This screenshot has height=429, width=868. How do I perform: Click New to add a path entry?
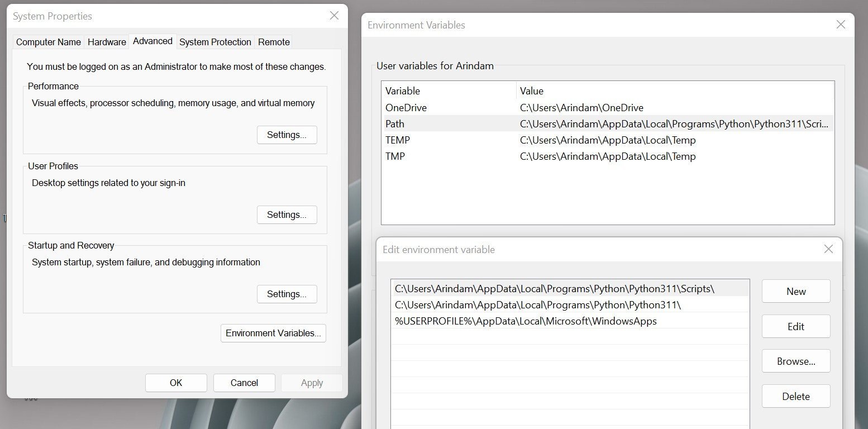[x=795, y=291]
